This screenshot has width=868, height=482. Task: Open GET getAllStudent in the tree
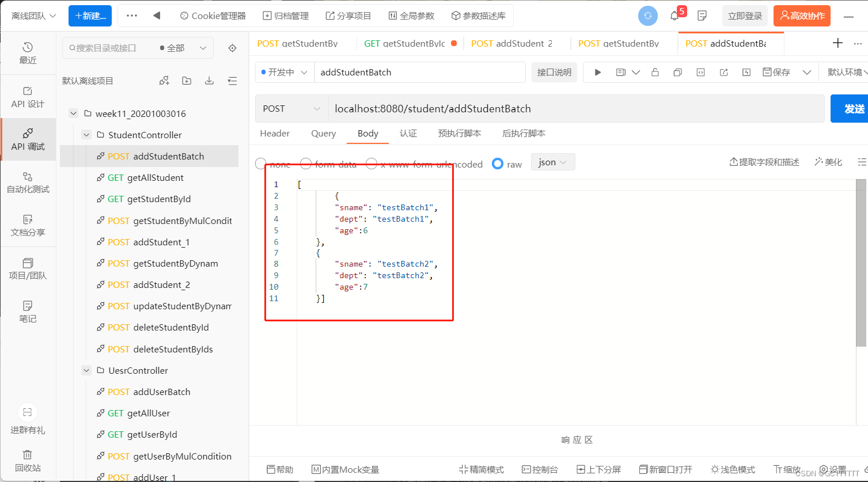149,177
